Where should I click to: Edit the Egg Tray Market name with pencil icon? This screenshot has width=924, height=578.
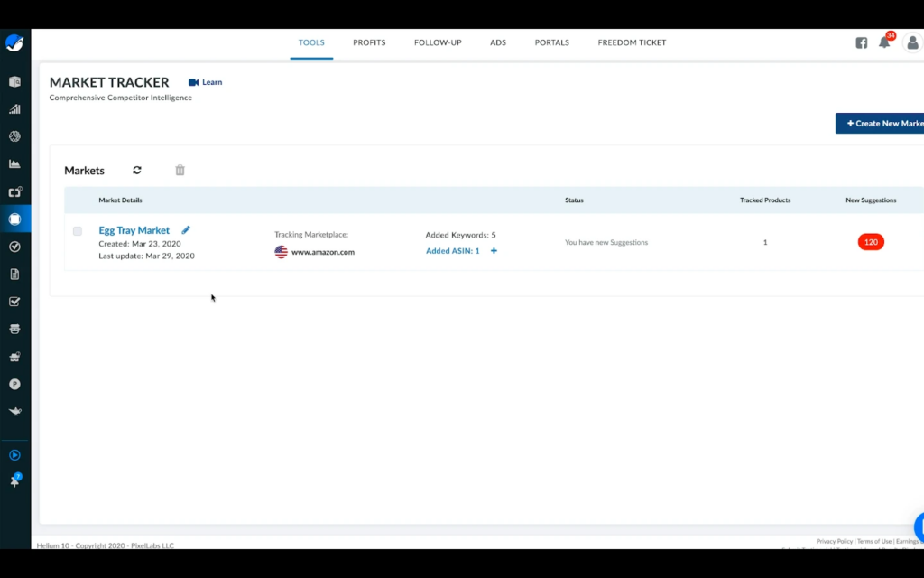click(x=185, y=229)
